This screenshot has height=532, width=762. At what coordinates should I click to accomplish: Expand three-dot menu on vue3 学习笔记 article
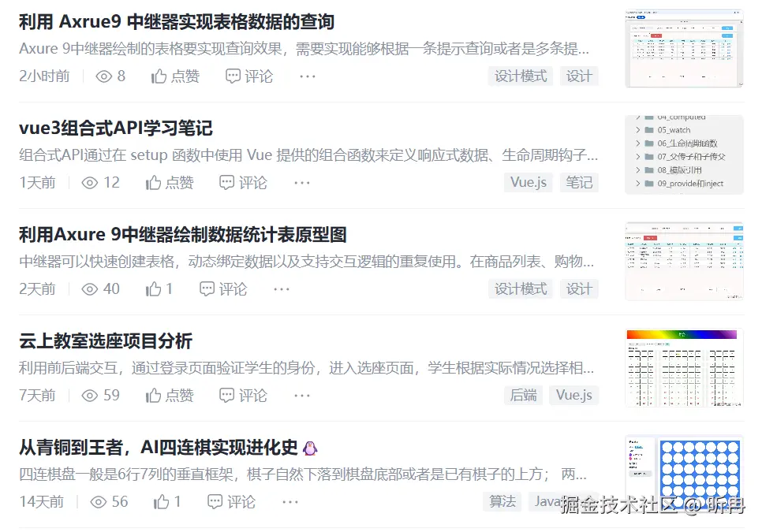click(x=302, y=183)
